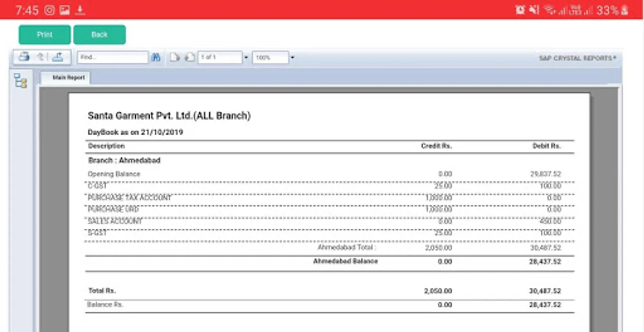This screenshot has width=644, height=332.
Task: Open the page number dropdown arrow
Action: (x=246, y=58)
